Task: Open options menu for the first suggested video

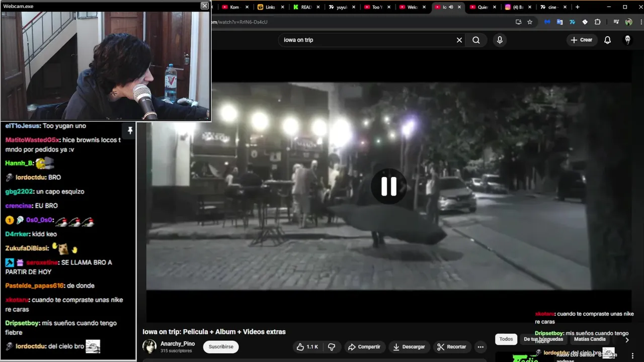Action: pyautogui.click(x=632, y=355)
